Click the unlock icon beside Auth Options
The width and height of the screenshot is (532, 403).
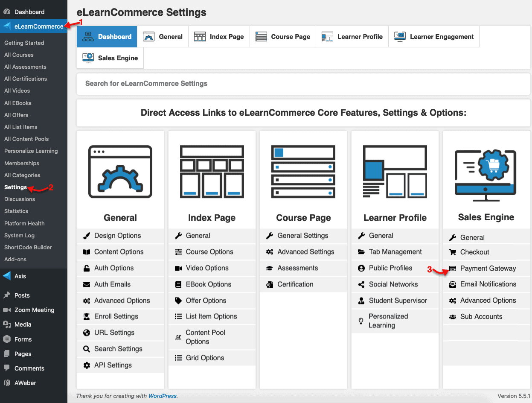(87, 268)
